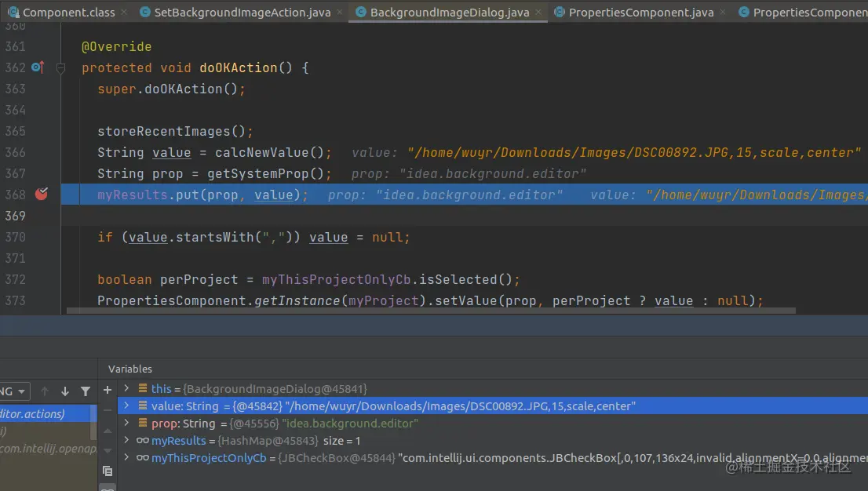Screen dimensions: 868x491
Task: Click line number 366 in the gutter
Action: point(16,152)
